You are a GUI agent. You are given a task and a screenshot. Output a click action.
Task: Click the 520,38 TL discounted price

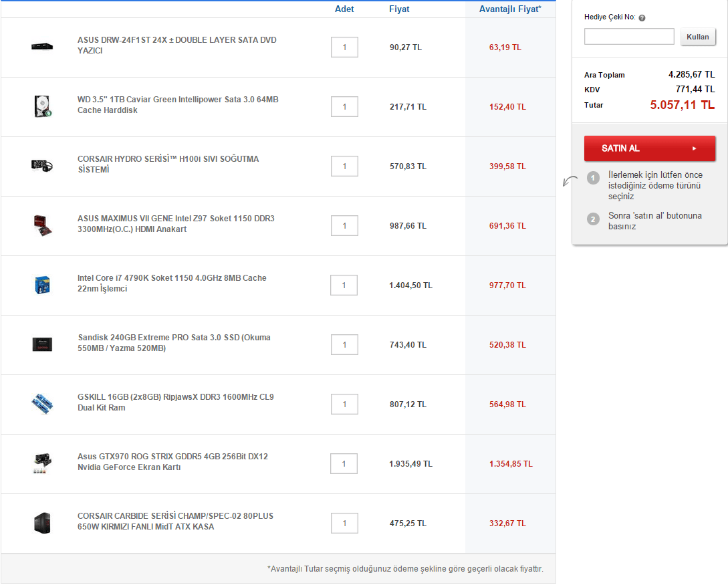[507, 344]
